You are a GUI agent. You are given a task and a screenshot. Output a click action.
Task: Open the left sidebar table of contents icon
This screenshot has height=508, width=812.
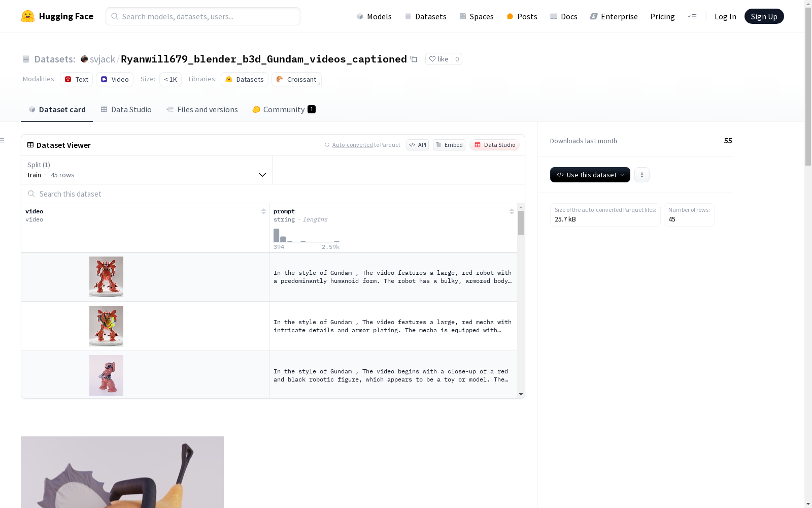click(3, 140)
